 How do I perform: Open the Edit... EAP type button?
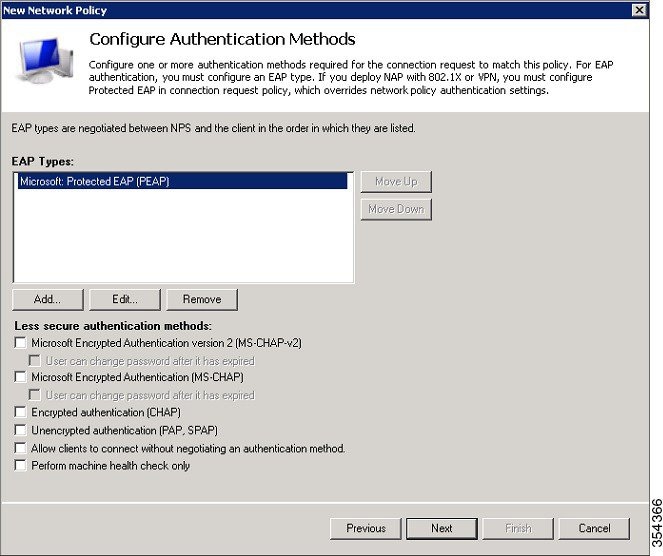125,299
